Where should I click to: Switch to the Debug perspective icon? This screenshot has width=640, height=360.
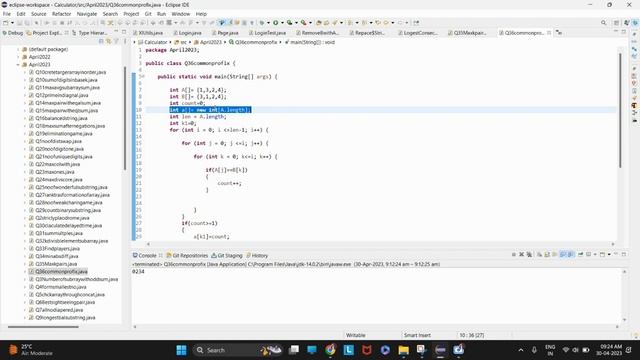point(635,23)
